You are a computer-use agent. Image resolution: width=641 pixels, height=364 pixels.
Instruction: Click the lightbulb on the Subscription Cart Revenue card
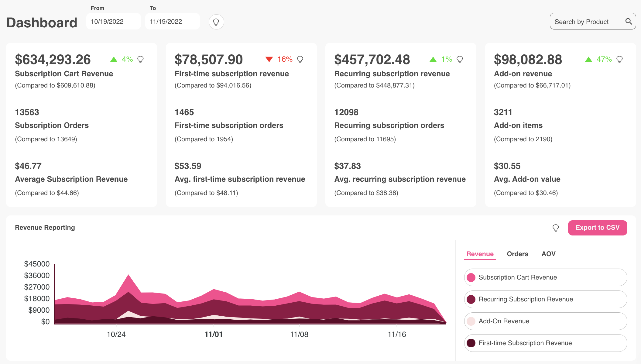(x=140, y=59)
